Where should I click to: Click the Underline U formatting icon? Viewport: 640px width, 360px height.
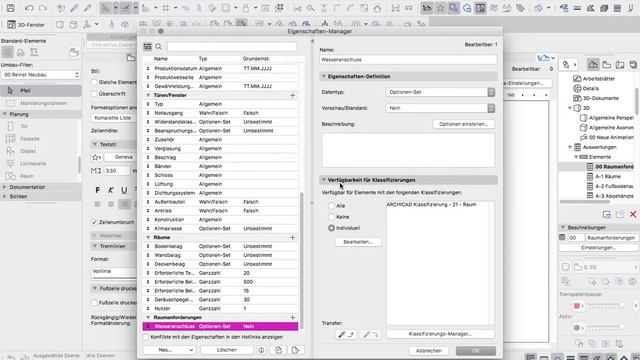[x=124, y=190]
